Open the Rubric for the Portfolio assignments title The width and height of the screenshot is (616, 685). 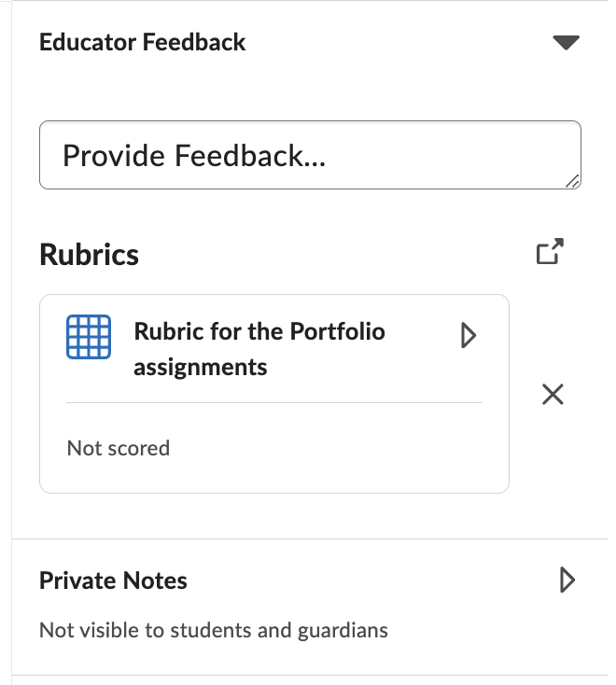[x=259, y=349]
